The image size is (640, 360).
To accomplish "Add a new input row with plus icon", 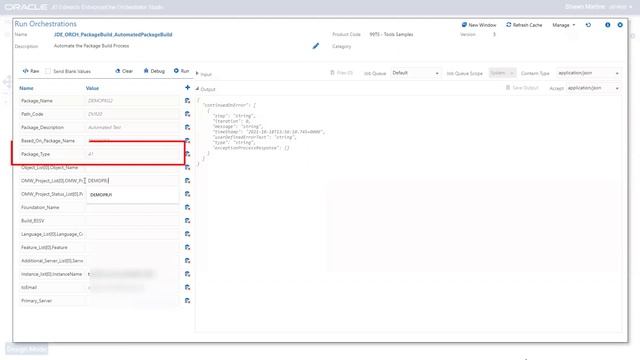I will pyautogui.click(x=187, y=87).
